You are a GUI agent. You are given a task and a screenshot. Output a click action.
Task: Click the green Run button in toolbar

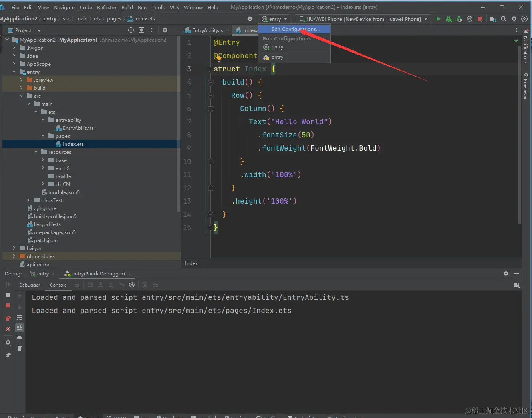tap(438, 19)
